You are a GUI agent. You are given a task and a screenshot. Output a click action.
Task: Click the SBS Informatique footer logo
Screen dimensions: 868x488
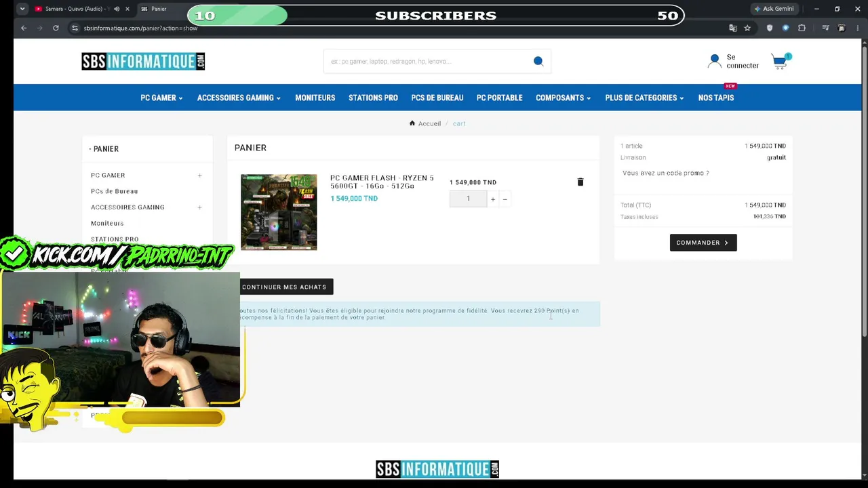pyautogui.click(x=437, y=469)
